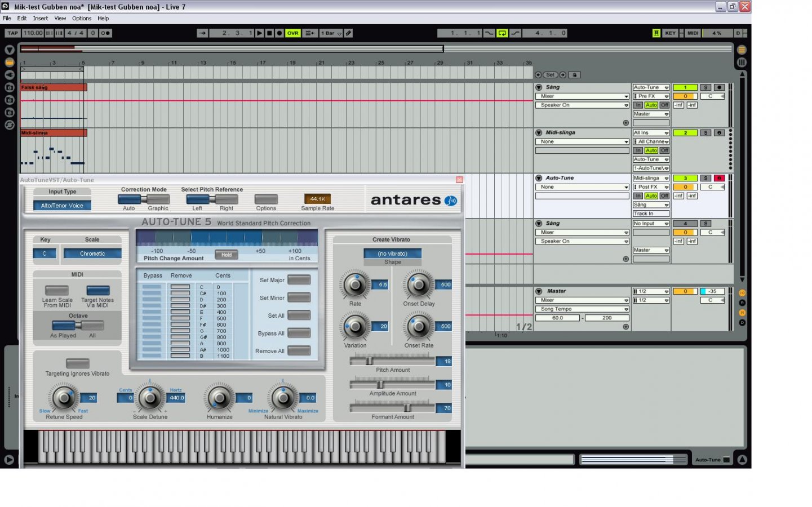Solo track 4 with its S button

pyautogui.click(x=705, y=224)
